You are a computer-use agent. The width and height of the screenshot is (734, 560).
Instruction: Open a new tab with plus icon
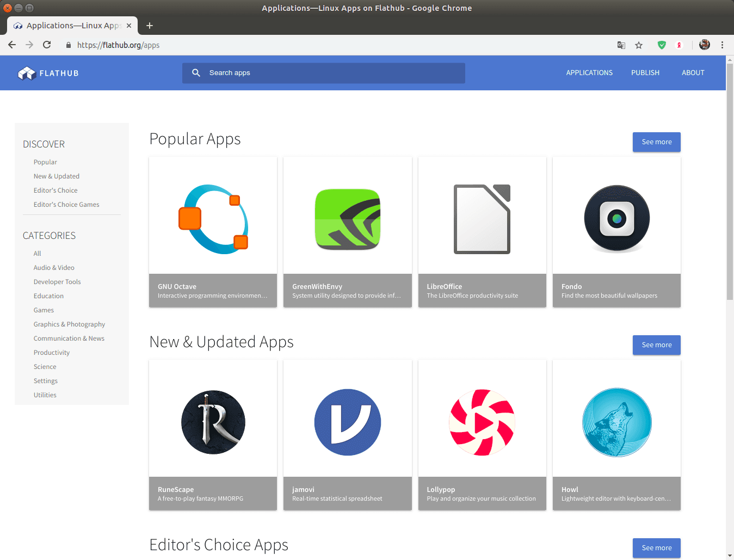150,26
